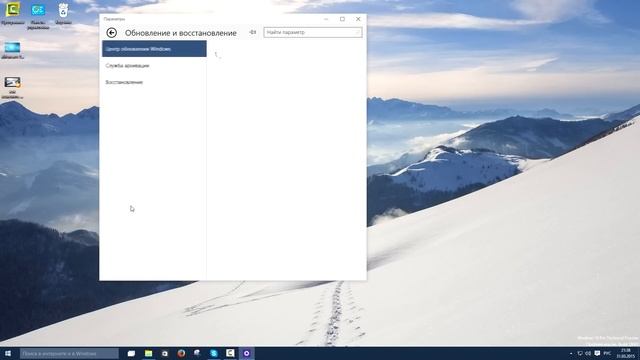Close the Параметры settings window

(x=358, y=19)
